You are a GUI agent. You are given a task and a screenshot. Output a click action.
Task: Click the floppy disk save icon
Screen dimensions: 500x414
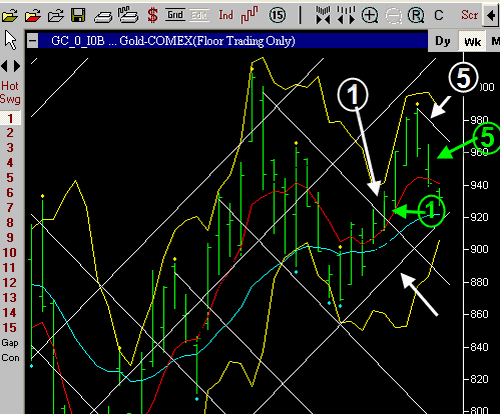pos(78,15)
